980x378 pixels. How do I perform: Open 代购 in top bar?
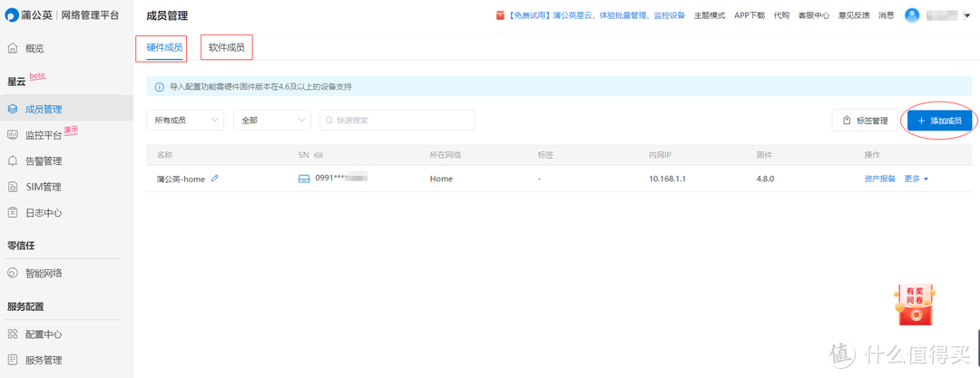click(781, 15)
